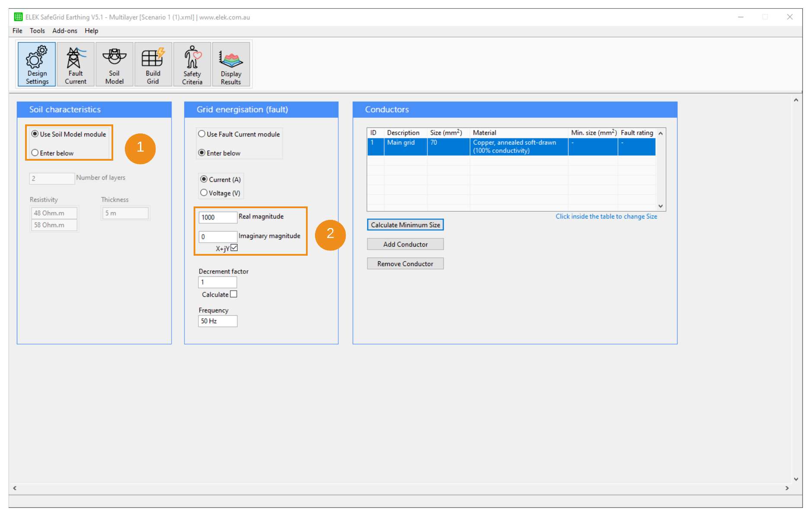Open the Display Results module

pos(231,64)
